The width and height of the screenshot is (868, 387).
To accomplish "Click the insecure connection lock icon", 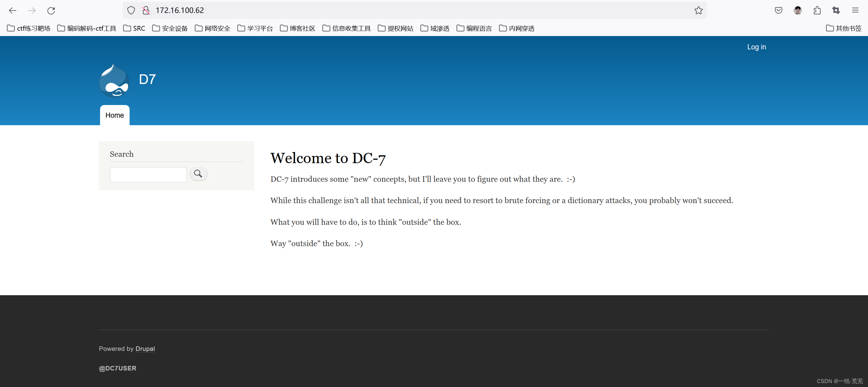I will (146, 11).
